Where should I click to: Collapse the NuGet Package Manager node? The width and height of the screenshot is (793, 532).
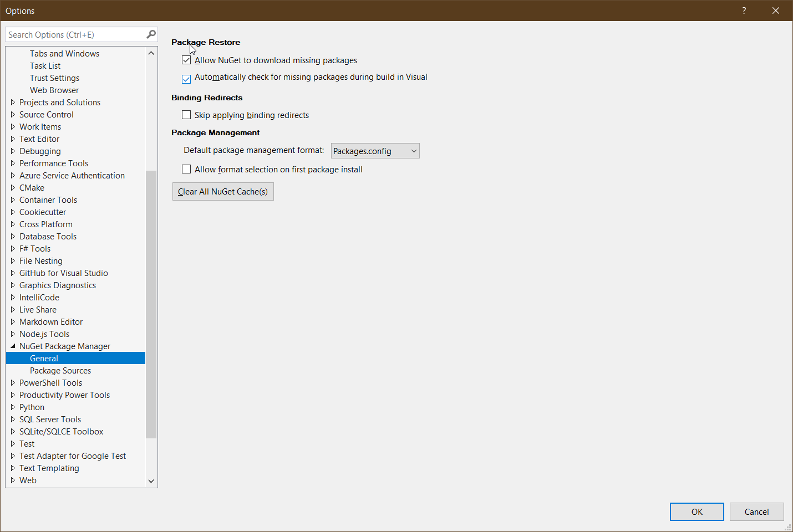pos(13,346)
